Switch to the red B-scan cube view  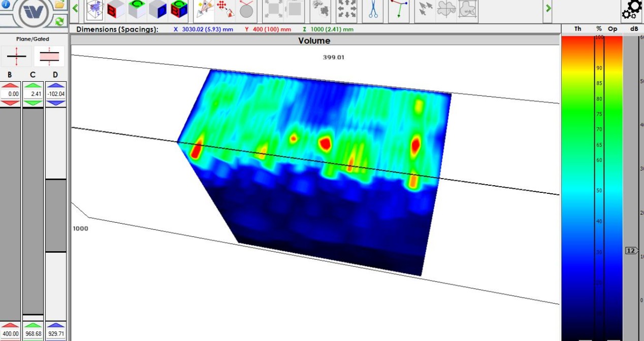pos(115,9)
